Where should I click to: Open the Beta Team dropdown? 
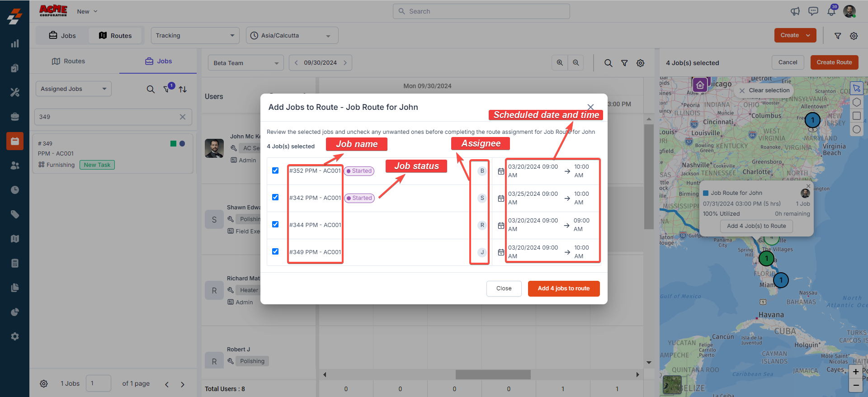click(x=246, y=63)
